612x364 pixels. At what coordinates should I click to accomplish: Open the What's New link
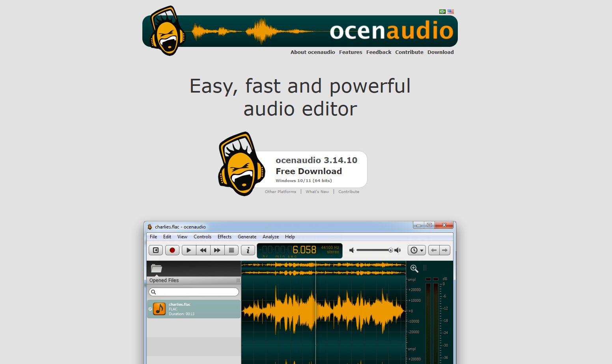317,192
